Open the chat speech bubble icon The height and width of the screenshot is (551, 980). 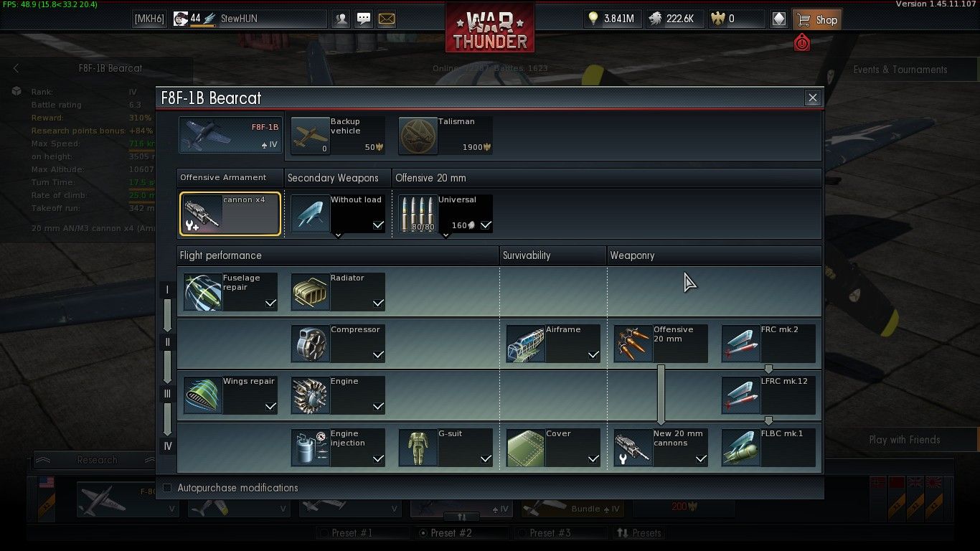[364, 19]
